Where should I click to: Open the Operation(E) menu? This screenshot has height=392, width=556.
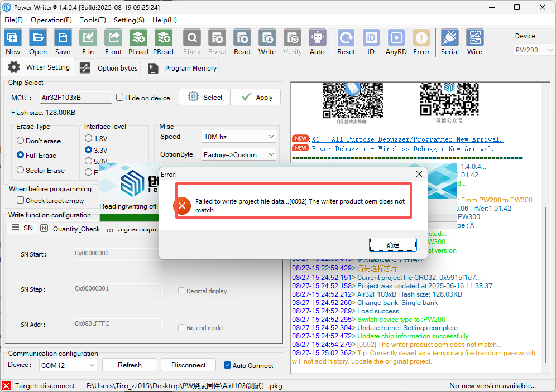click(51, 20)
